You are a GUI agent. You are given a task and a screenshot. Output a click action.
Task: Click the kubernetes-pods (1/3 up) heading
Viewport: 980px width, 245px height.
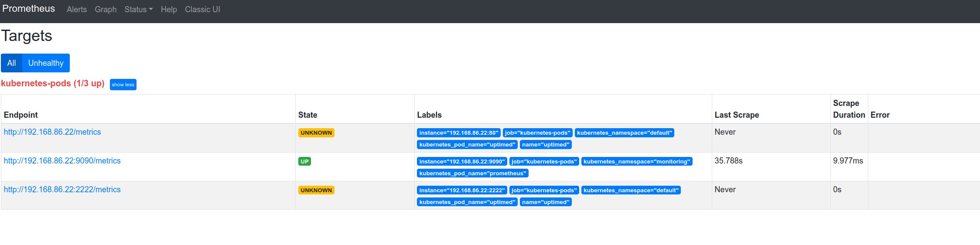pyautogui.click(x=53, y=83)
